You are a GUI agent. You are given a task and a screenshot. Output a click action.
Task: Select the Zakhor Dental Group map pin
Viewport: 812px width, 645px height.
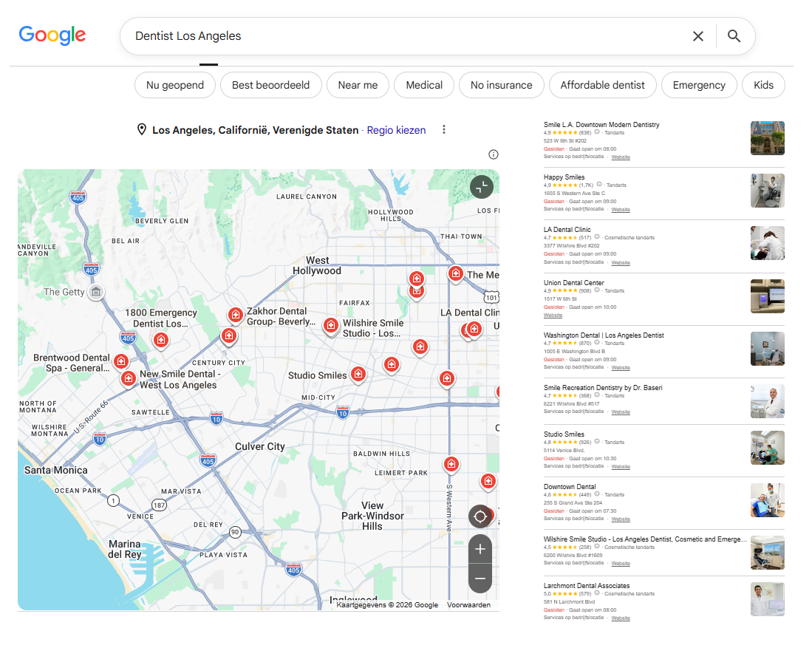coord(236,315)
